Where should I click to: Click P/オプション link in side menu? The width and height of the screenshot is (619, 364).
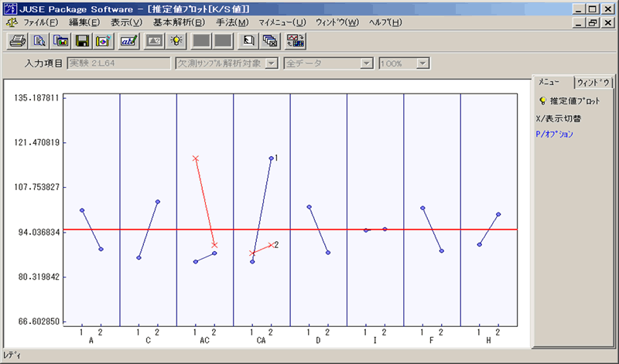[554, 134]
